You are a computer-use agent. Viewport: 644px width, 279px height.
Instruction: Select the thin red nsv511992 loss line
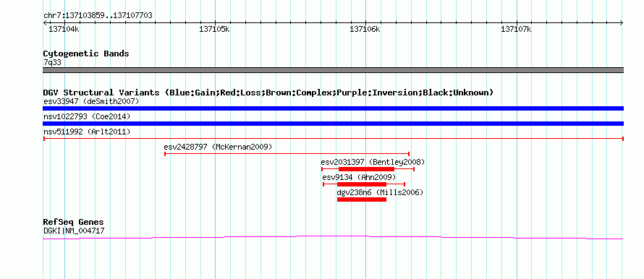(333, 139)
